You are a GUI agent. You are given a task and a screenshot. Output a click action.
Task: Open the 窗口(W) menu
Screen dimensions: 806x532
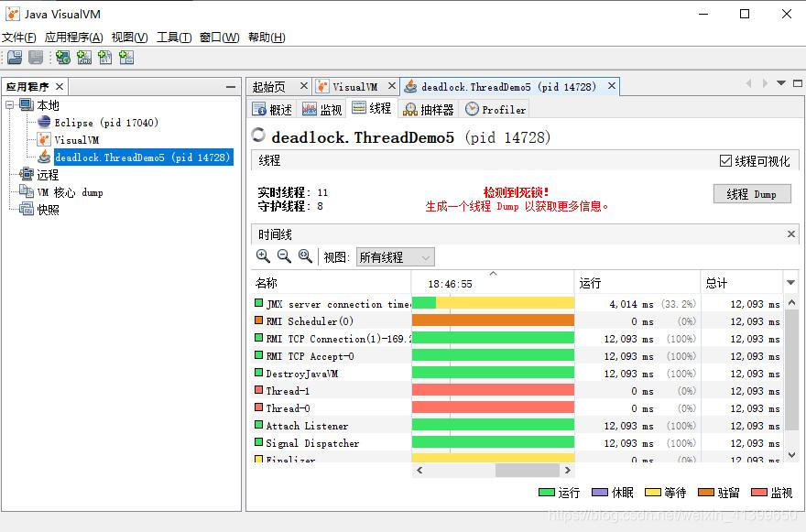220,37
